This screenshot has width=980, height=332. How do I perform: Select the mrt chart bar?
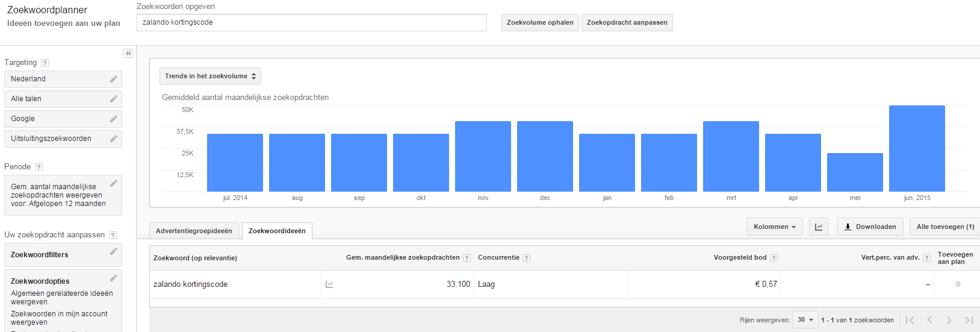(731, 156)
